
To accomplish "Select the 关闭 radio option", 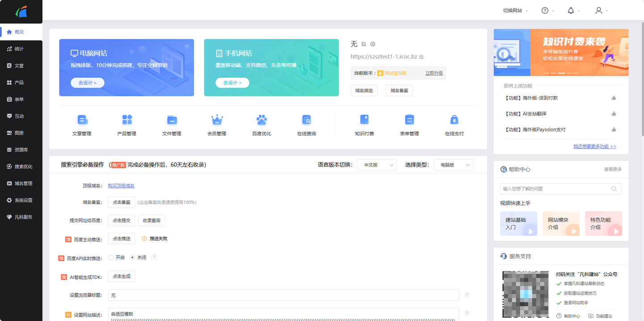I will pos(132,258).
